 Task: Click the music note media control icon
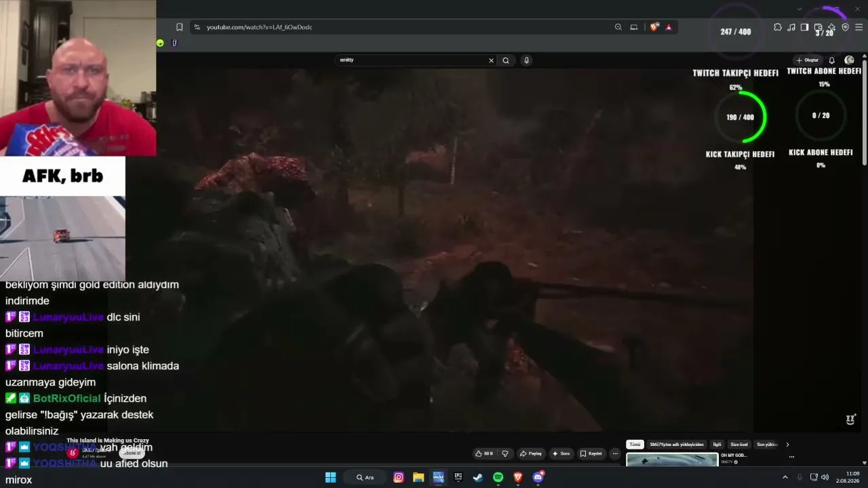click(x=791, y=27)
